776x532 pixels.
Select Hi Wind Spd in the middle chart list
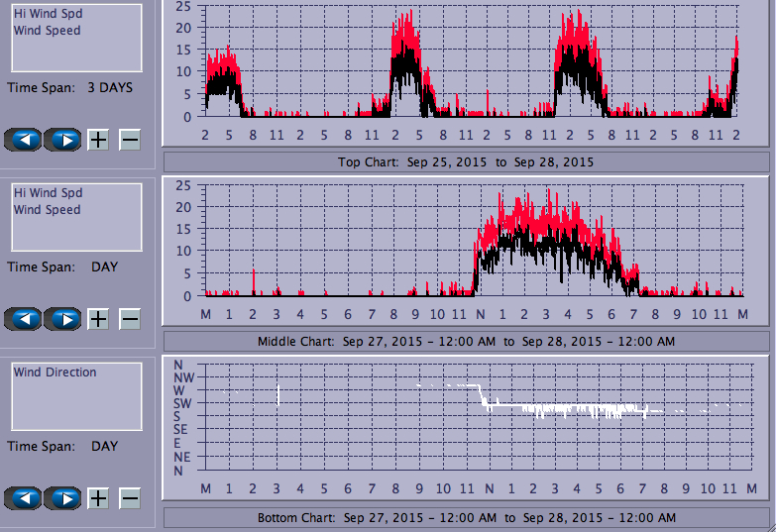[x=48, y=193]
